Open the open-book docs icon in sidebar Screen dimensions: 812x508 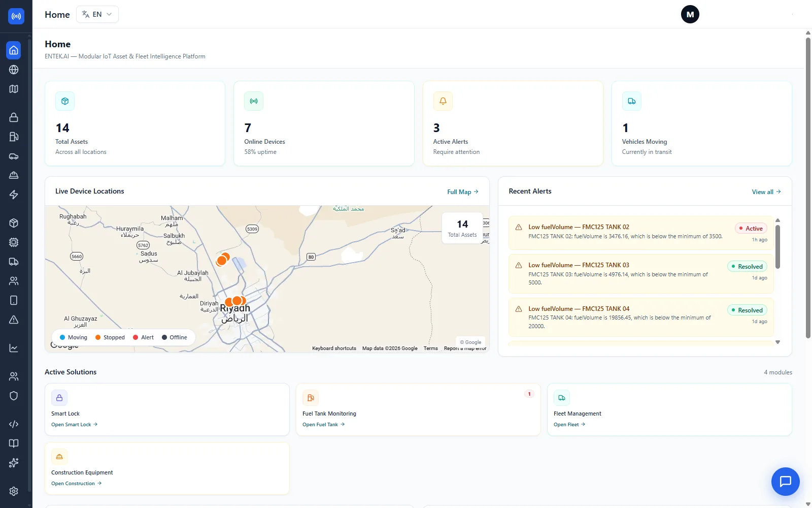pos(14,443)
